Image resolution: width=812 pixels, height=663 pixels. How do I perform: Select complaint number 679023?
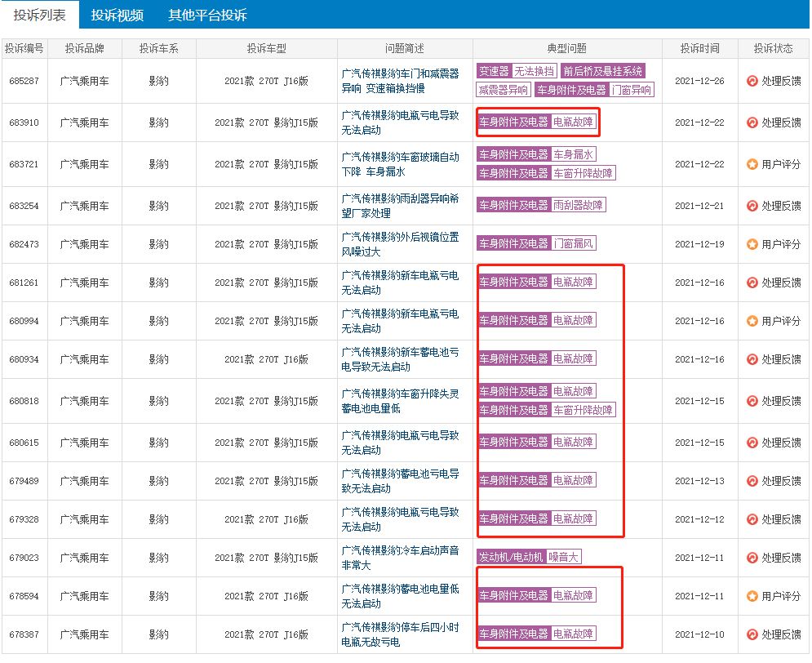coord(24,558)
